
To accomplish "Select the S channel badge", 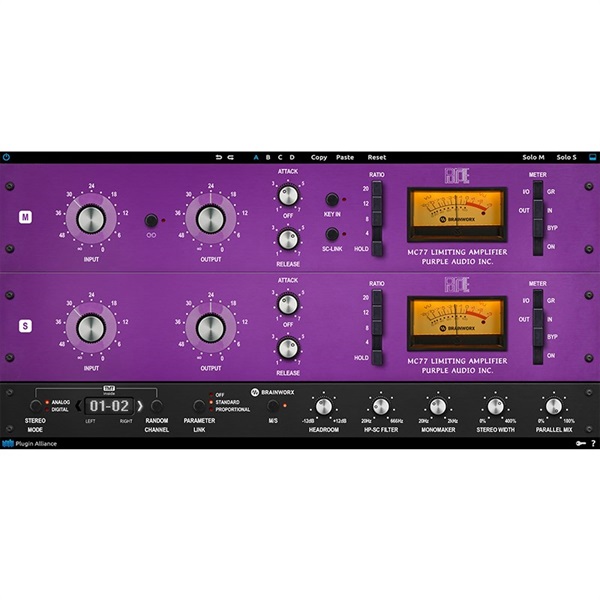I will coord(25,326).
